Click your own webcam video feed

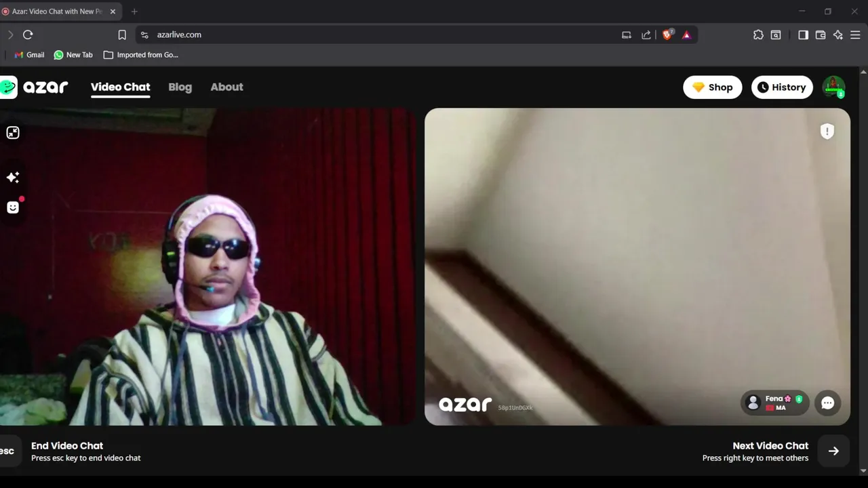208,267
